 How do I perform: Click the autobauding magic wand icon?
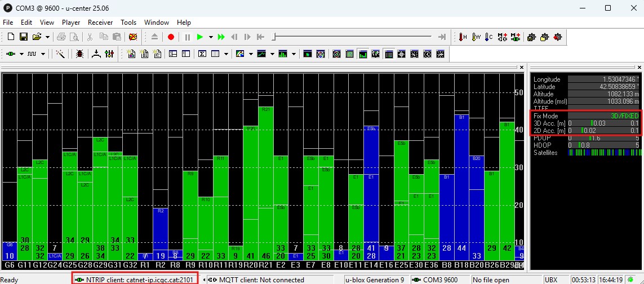click(61, 54)
